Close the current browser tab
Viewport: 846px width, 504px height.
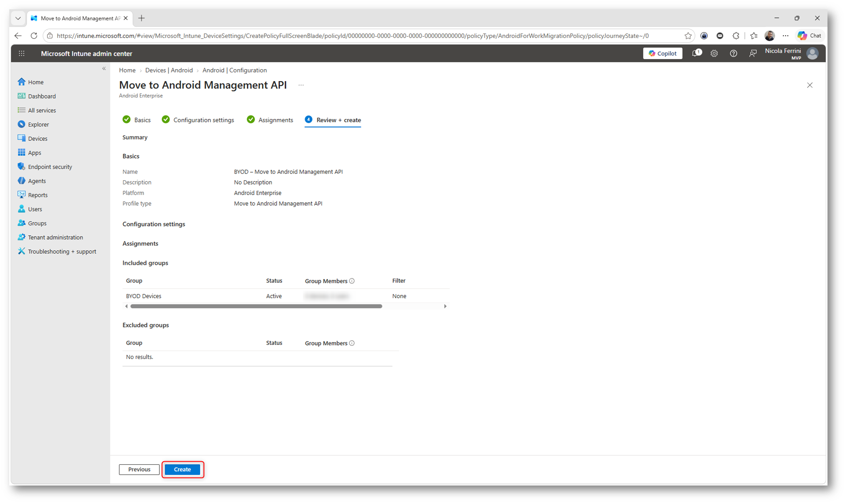[x=126, y=18]
